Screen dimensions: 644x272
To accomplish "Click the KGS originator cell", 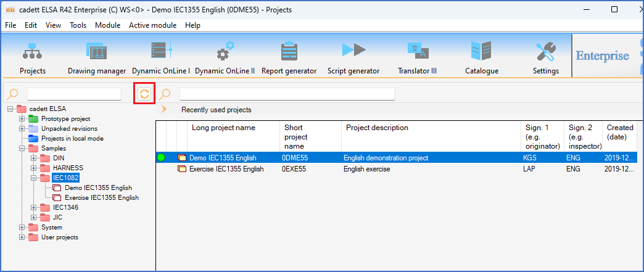I will pos(530,158).
